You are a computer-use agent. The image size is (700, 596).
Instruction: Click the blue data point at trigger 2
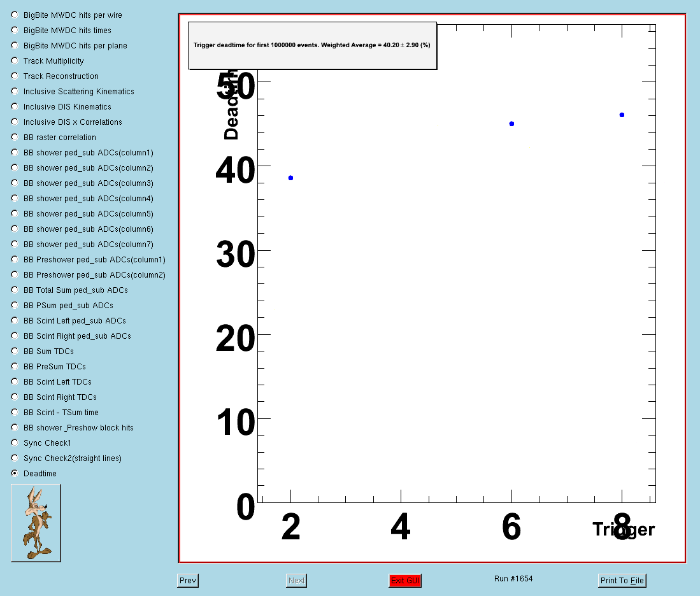tap(290, 178)
